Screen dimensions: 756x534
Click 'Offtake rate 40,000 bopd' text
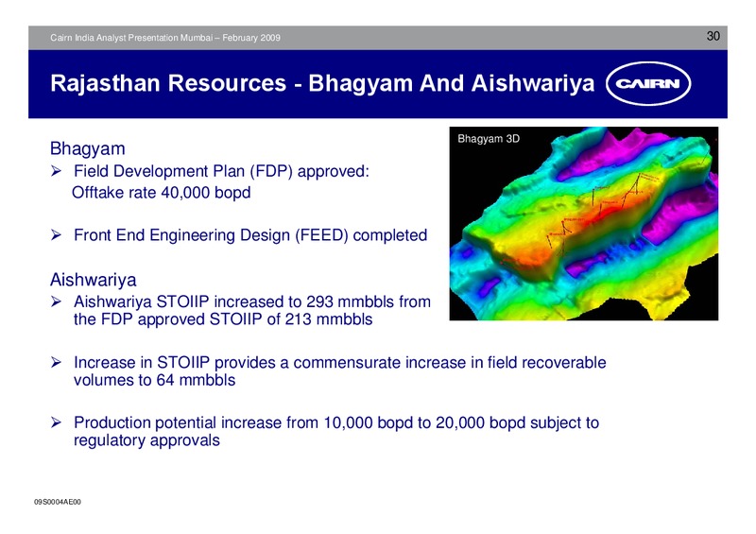pyautogui.click(x=161, y=193)
